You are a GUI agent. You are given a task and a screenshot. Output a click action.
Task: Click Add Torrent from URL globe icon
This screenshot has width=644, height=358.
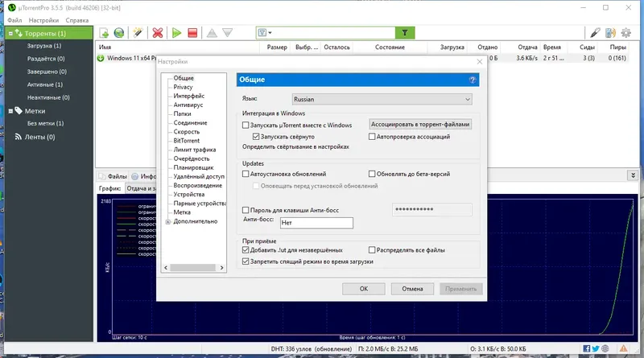tap(119, 33)
